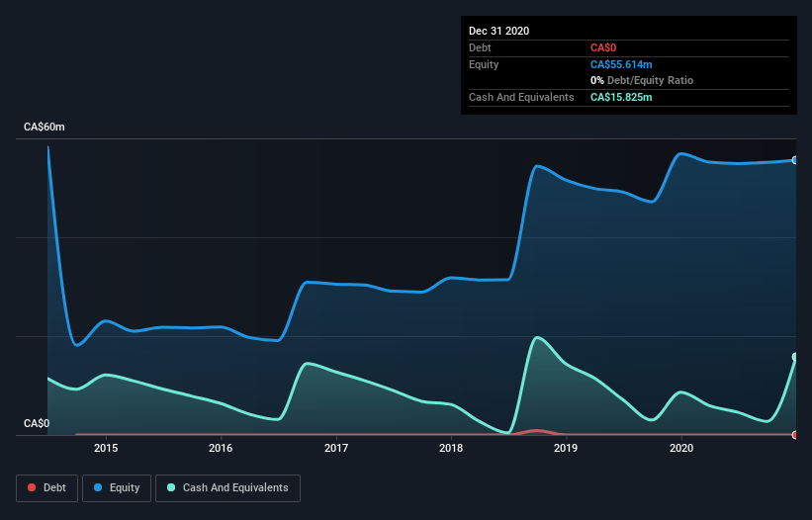
Task: Click the CA$15.825m cash value
Action: point(621,97)
